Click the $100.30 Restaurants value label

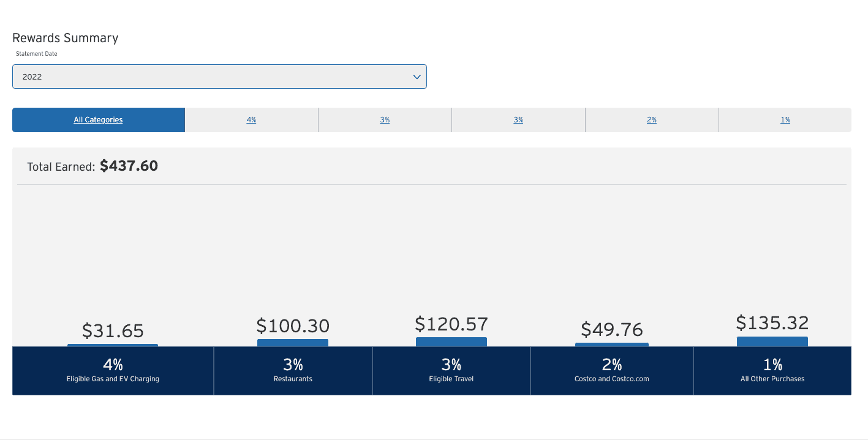click(x=293, y=326)
